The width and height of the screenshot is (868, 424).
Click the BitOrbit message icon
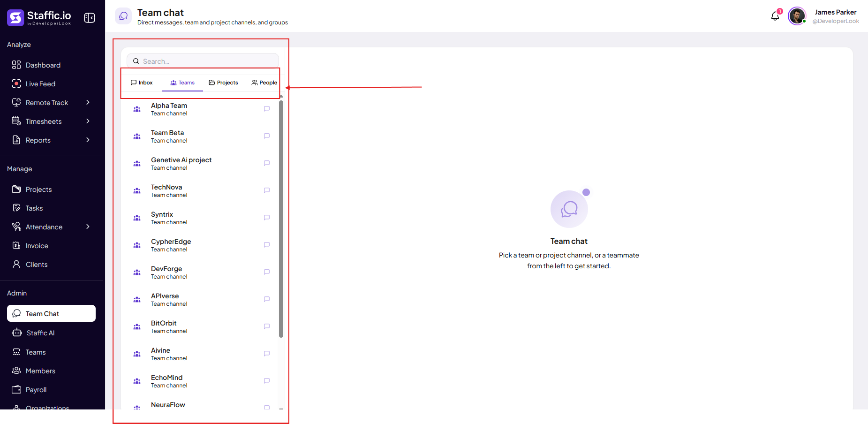click(267, 326)
